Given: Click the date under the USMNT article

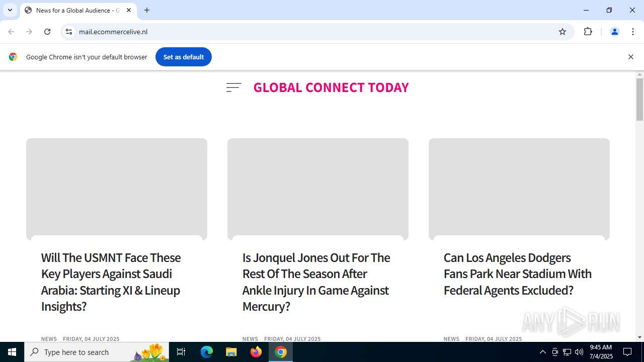Looking at the screenshot, I should [91, 339].
